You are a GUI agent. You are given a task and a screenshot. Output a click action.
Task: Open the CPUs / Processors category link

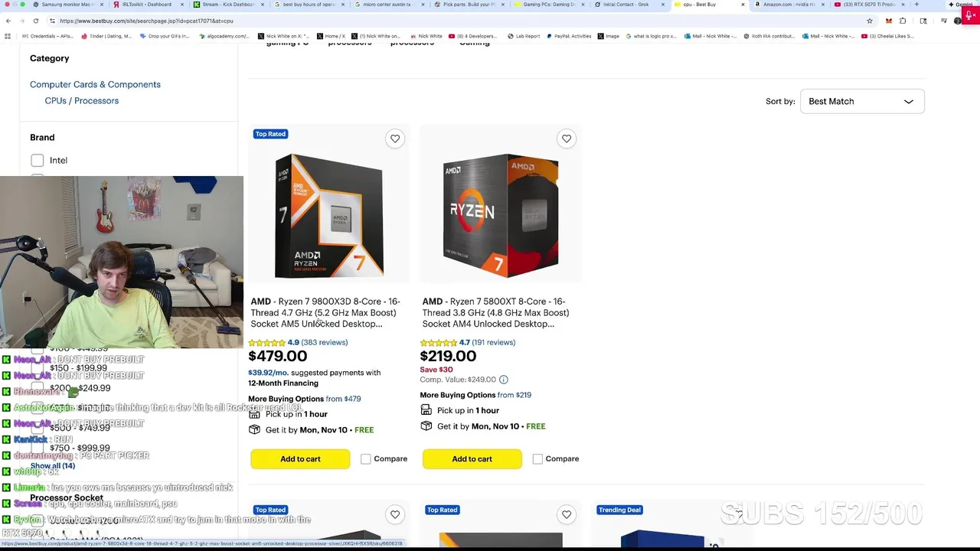pyautogui.click(x=81, y=101)
